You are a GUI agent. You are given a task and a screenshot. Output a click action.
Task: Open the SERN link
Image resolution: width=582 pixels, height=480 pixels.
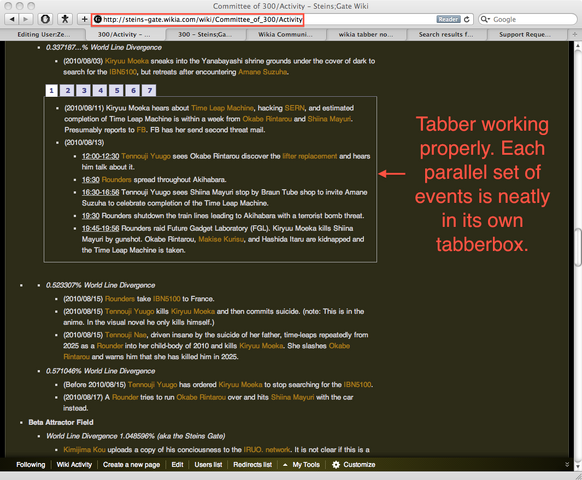(x=294, y=108)
